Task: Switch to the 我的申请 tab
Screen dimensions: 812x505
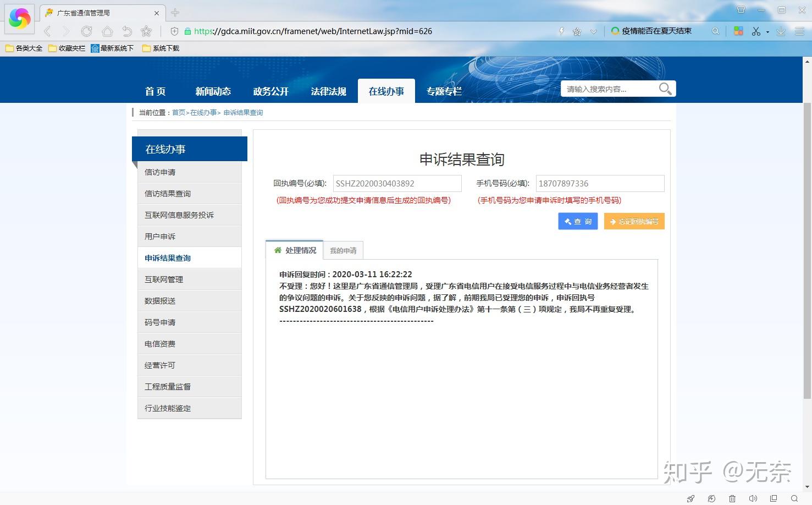Action: [343, 251]
